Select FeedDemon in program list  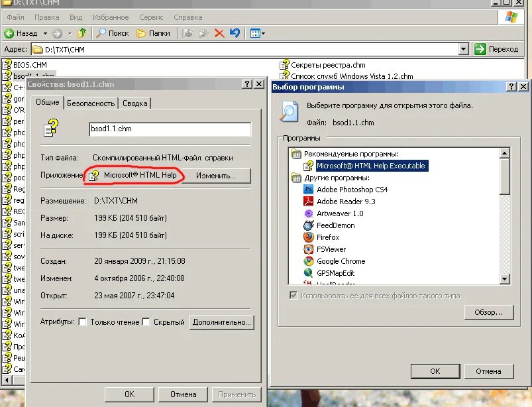click(x=335, y=225)
